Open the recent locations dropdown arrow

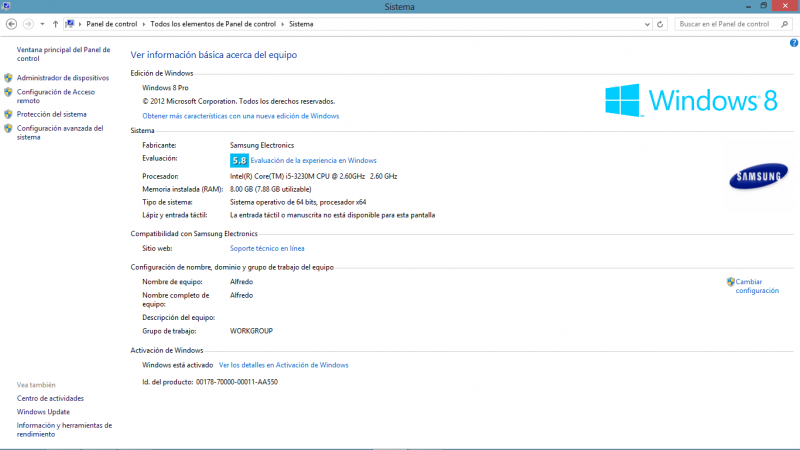pos(42,24)
